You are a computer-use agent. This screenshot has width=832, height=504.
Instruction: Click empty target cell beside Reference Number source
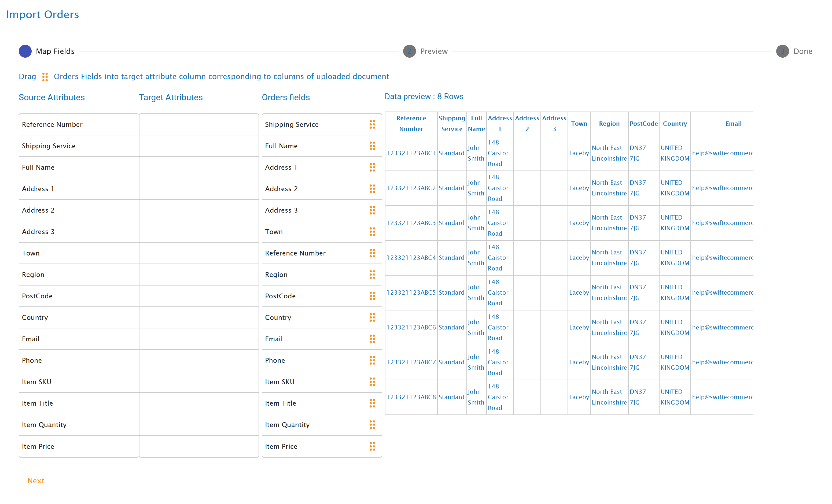[x=199, y=125]
